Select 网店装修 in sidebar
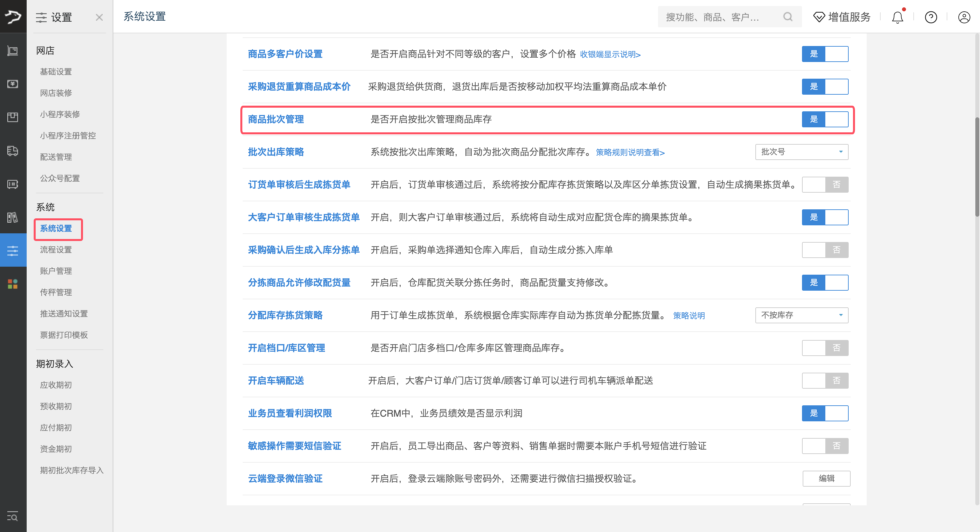The height and width of the screenshot is (532, 980). tap(56, 93)
